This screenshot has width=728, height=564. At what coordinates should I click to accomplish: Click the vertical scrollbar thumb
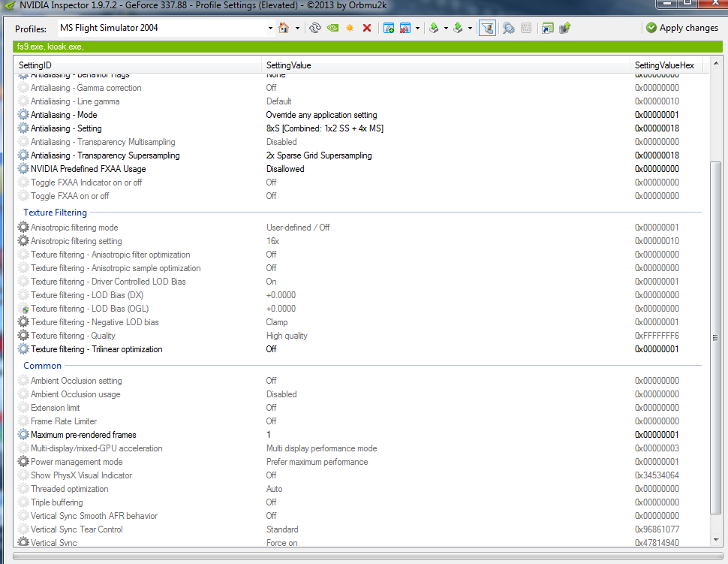[x=715, y=338]
